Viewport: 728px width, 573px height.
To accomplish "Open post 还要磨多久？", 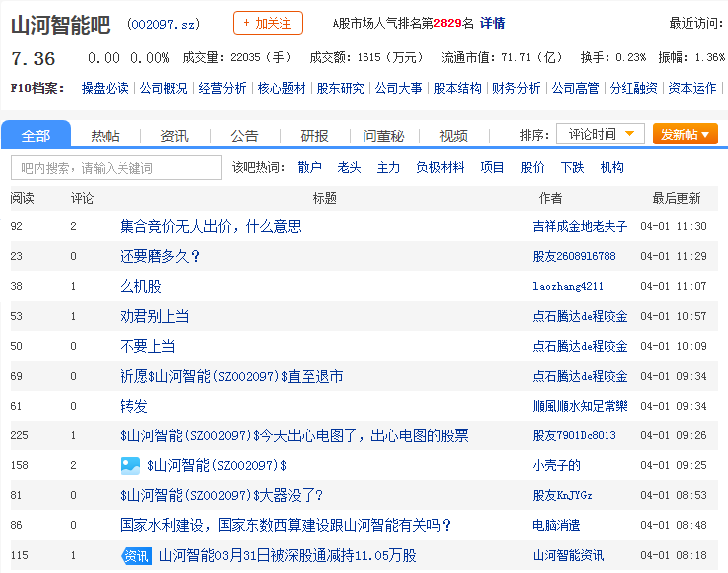I will pyautogui.click(x=160, y=256).
